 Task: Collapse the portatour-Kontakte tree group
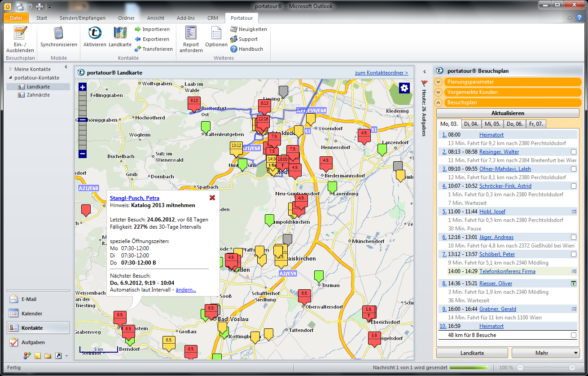10,78
